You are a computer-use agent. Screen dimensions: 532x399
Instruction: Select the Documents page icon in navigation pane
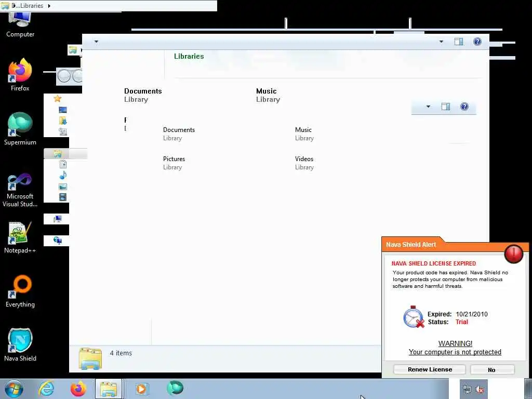pos(63,165)
